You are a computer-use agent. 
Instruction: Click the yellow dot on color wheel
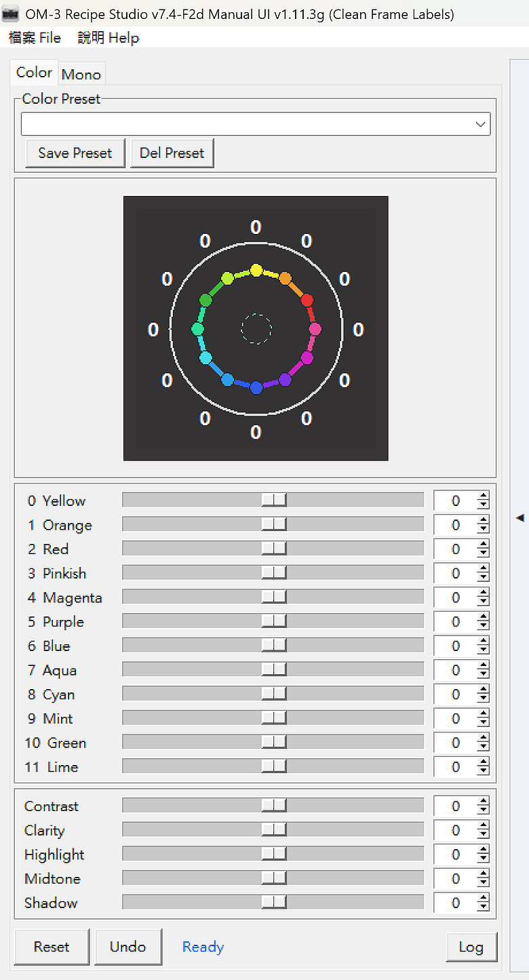(256, 270)
